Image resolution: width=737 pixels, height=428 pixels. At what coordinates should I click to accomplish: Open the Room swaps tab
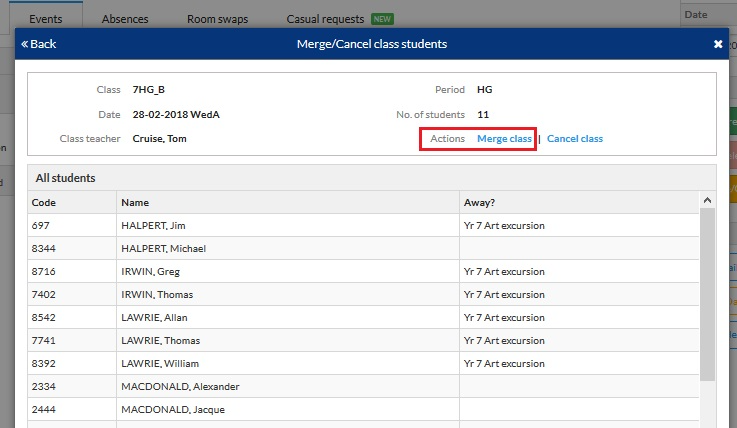pos(218,19)
